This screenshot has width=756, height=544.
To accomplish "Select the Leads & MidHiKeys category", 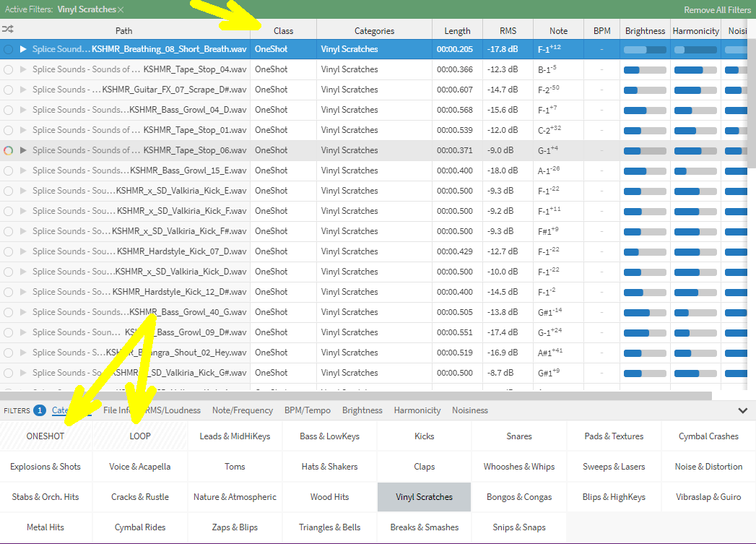I will tap(235, 436).
